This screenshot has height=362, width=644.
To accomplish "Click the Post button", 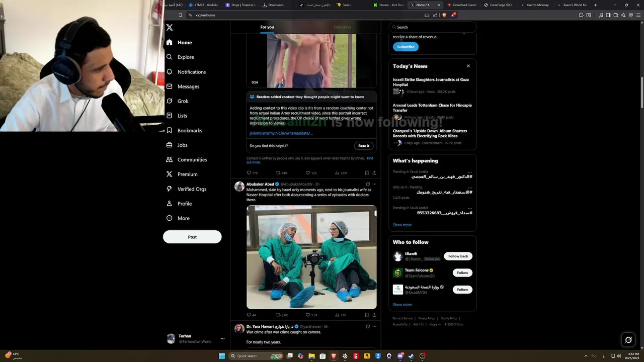I will pyautogui.click(x=192, y=237).
